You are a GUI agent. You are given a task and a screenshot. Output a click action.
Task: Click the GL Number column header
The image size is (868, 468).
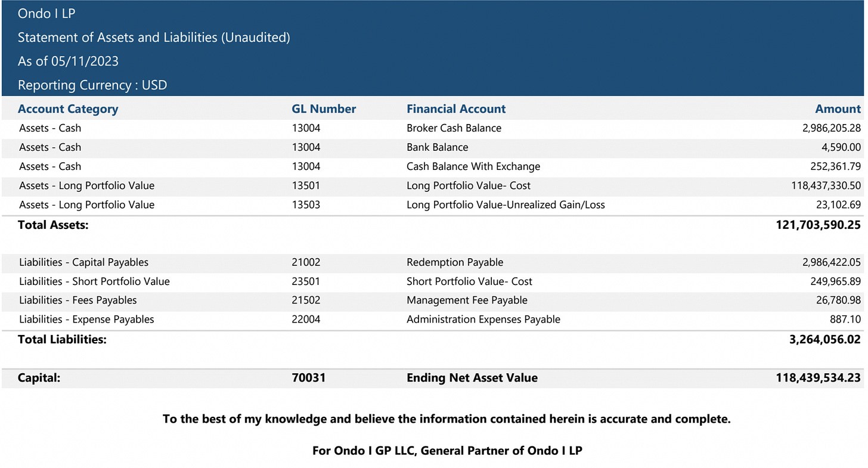[324, 109]
